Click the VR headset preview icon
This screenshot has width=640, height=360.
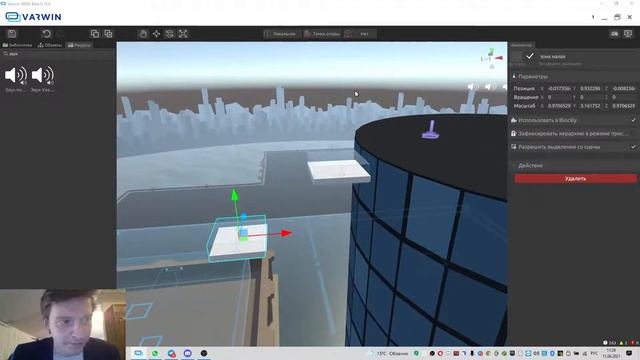click(x=614, y=33)
